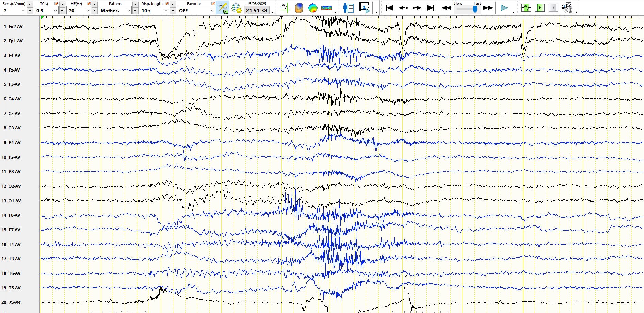Activate the waveform cursor measurement tool
Viewport: 644px width, 313px height.
click(x=285, y=7)
